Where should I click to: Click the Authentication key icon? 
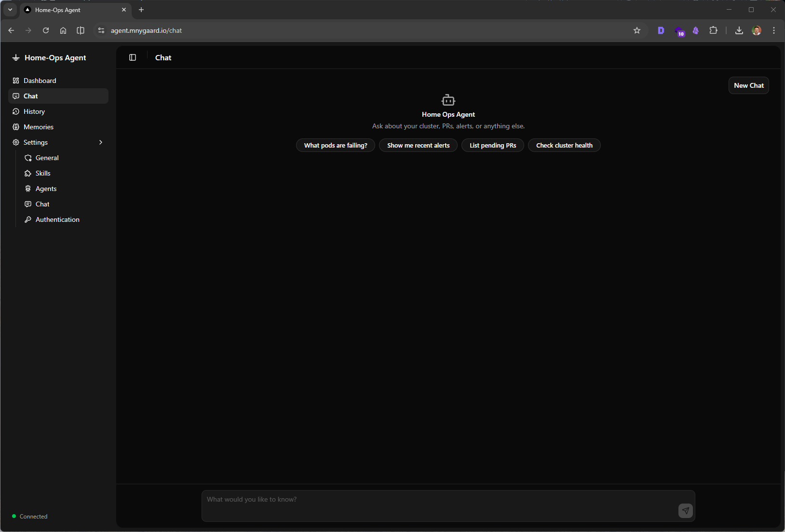(x=28, y=219)
